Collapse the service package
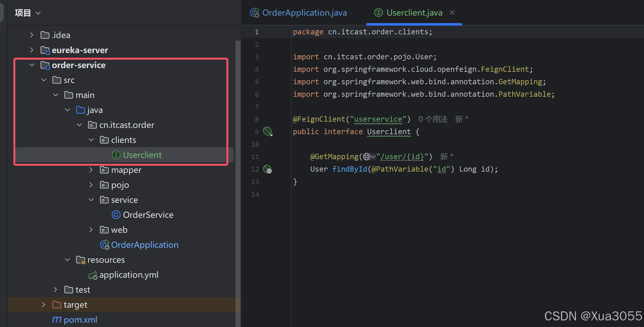Image resolution: width=644 pixels, height=327 pixels. tap(91, 200)
